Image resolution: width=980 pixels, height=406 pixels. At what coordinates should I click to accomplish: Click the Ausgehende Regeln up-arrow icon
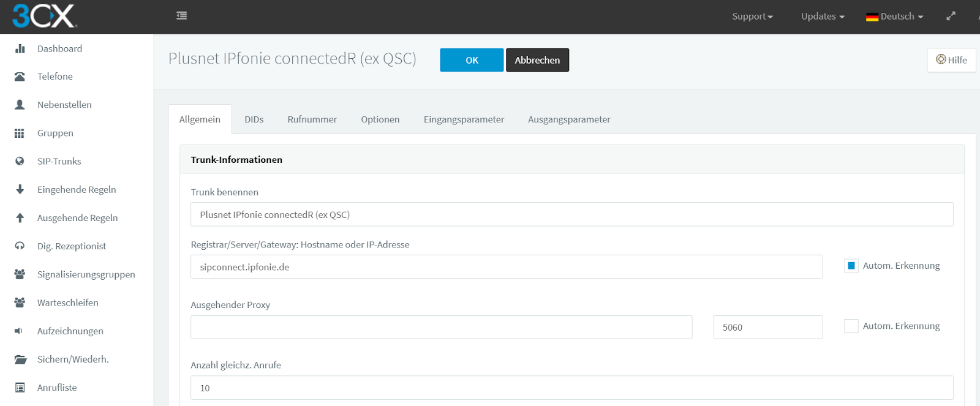20,217
